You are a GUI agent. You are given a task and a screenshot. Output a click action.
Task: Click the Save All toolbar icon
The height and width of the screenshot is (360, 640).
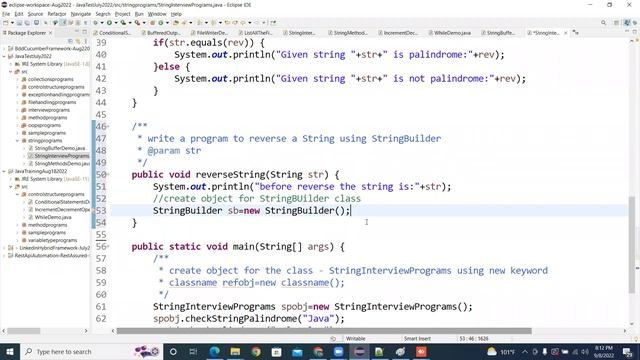point(27,23)
